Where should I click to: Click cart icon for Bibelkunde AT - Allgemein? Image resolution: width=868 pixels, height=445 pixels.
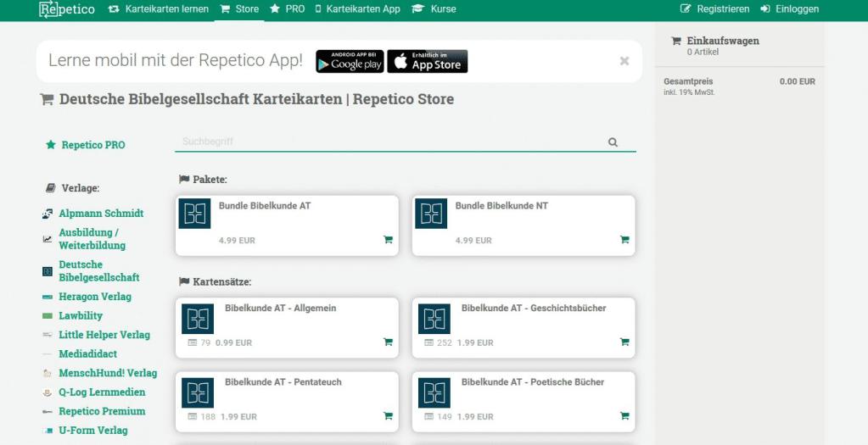point(388,342)
